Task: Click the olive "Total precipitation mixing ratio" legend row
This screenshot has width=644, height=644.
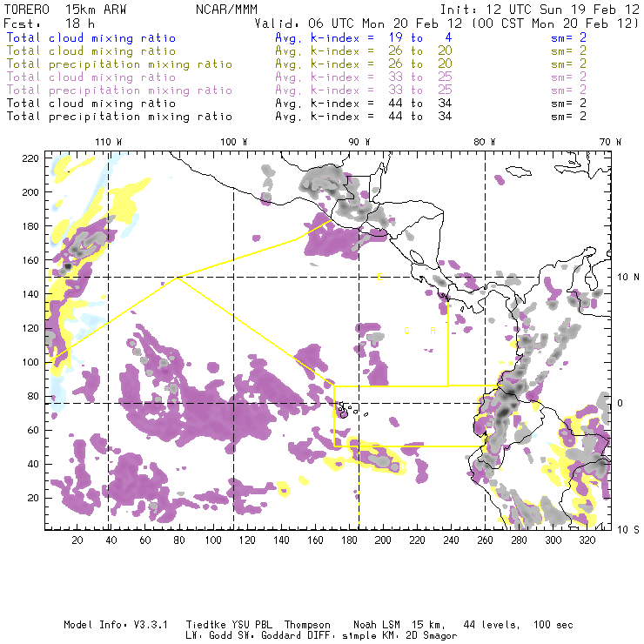Action: coord(119,64)
